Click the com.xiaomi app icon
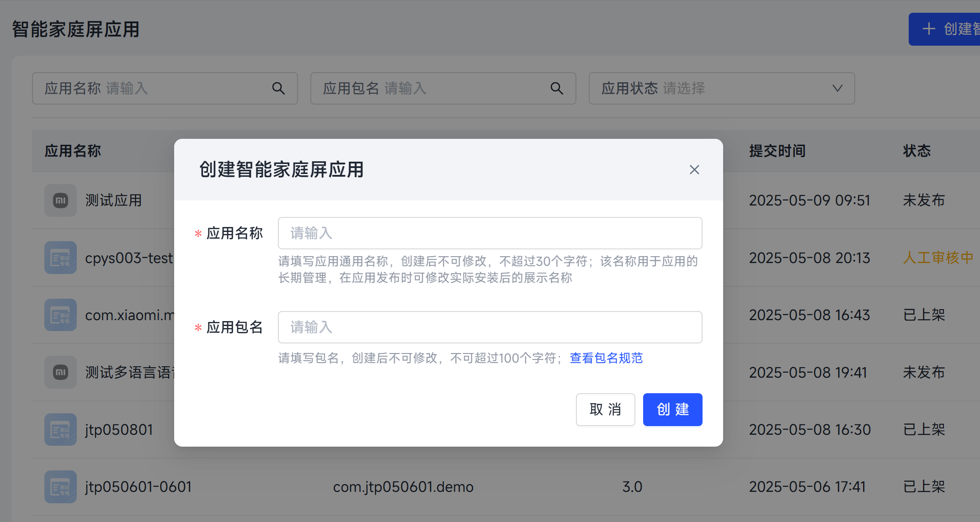This screenshot has height=522, width=980. click(60, 315)
